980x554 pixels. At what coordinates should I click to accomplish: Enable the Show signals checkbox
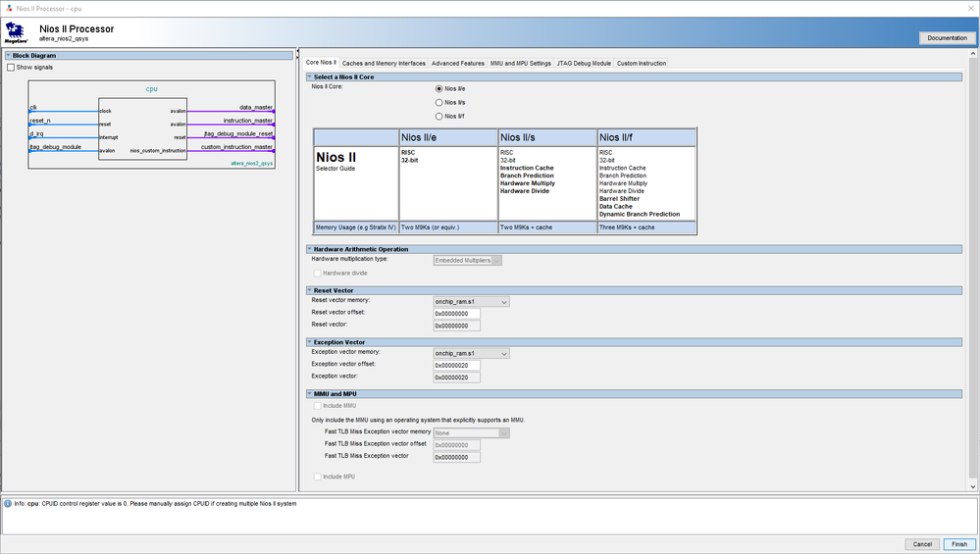[11, 68]
